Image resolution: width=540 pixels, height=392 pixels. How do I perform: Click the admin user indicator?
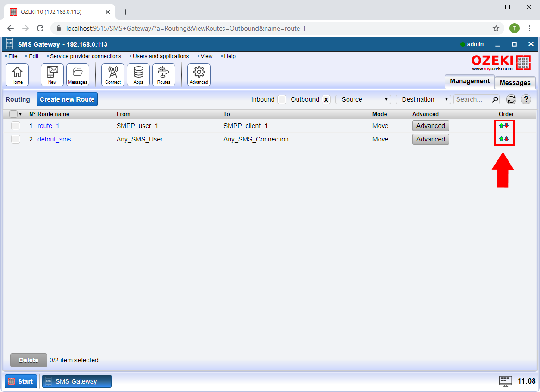click(472, 44)
